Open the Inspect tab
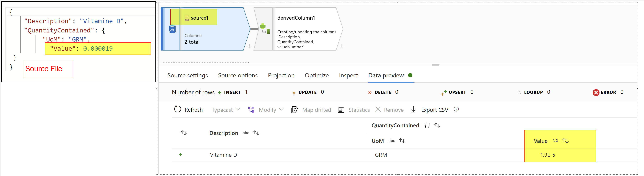644x176 pixels. tap(348, 75)
